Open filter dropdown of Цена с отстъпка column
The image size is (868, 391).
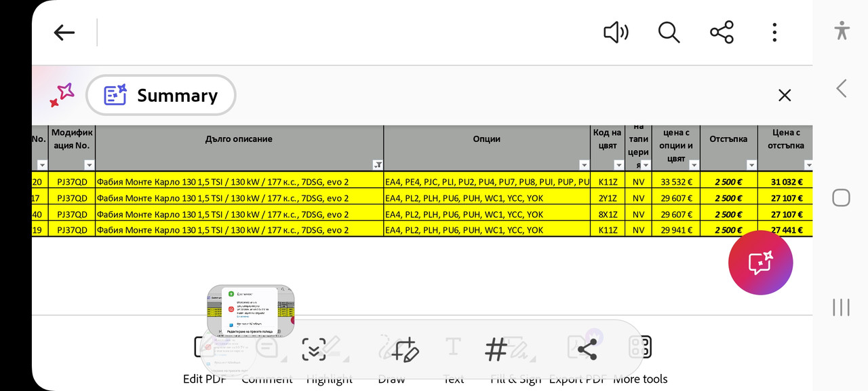pos(808,165)
